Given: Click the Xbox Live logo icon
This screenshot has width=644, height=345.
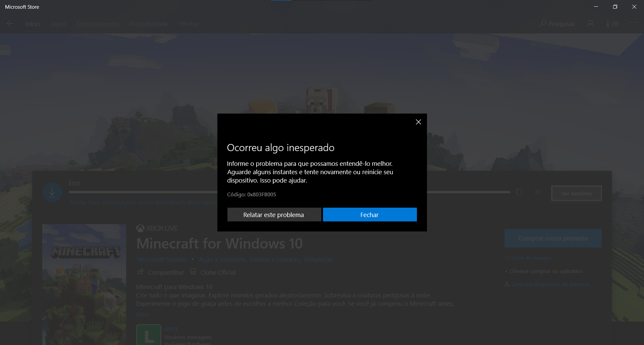Looking at the screenshot, I should pos(140,228).
